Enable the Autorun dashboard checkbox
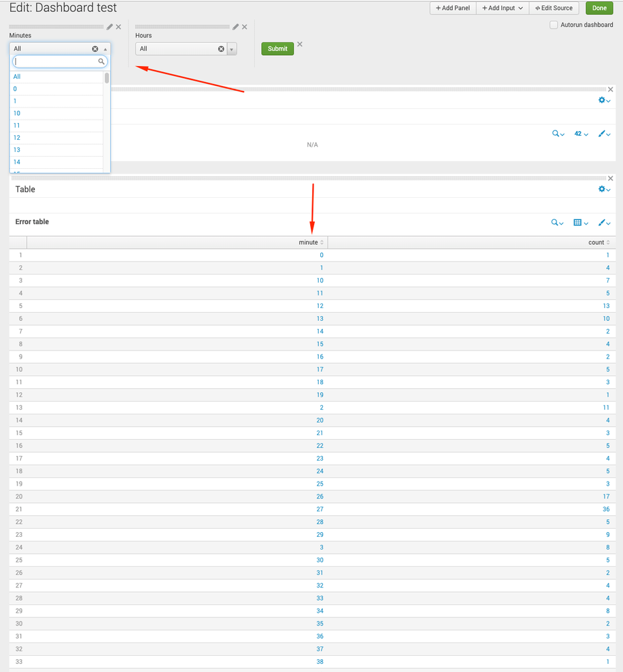The height and width of the screenshot is (672, 623). (x=554, y=25)
